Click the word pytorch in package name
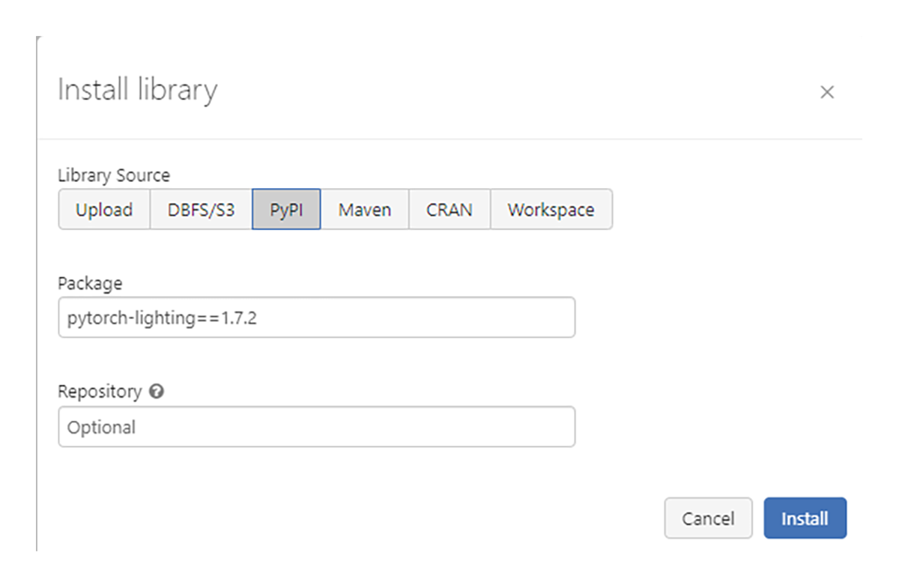This screenshot has width=899, height=588. 91,318
